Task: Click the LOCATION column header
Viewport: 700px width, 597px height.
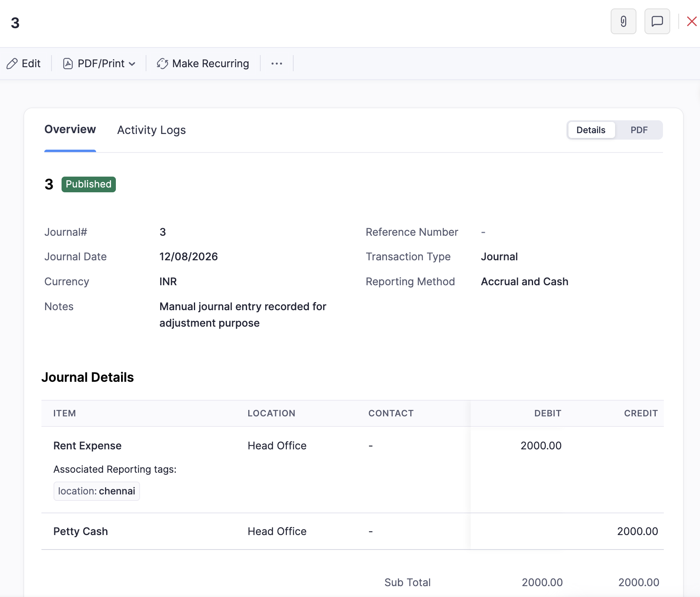Action: click(271, 413)
